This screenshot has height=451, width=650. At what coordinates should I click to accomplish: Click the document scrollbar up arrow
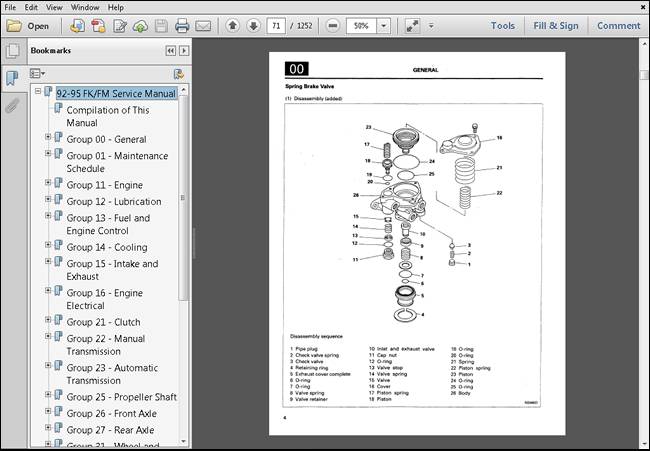644,43
